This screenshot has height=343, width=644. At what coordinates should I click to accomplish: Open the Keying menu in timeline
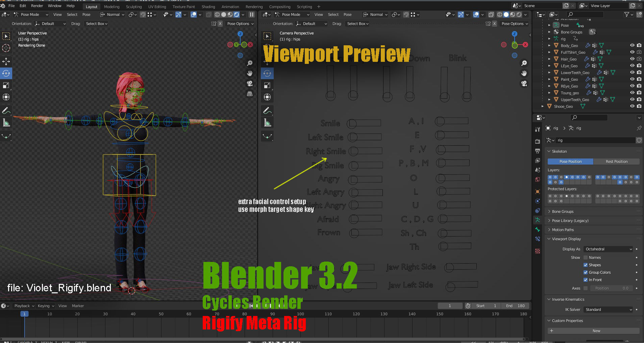click(46, 306)
